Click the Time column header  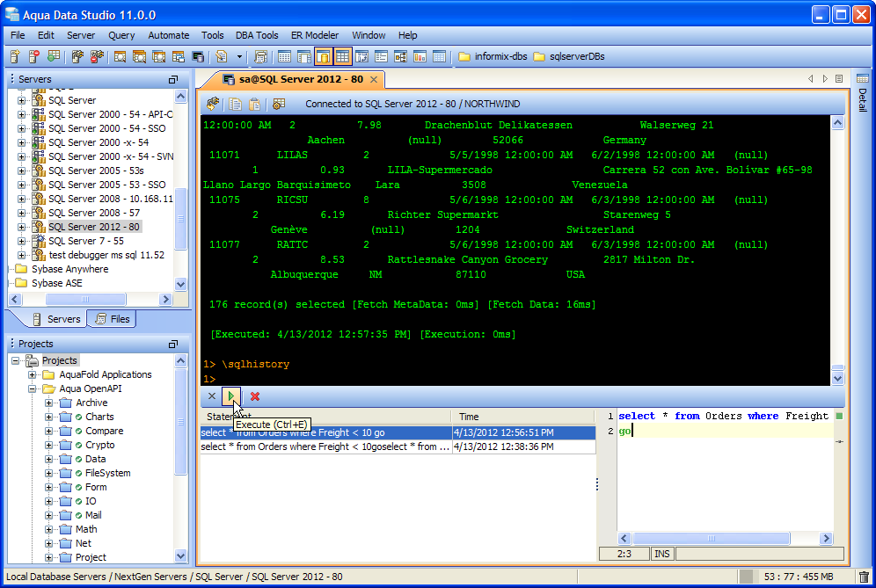click(523, 417)
